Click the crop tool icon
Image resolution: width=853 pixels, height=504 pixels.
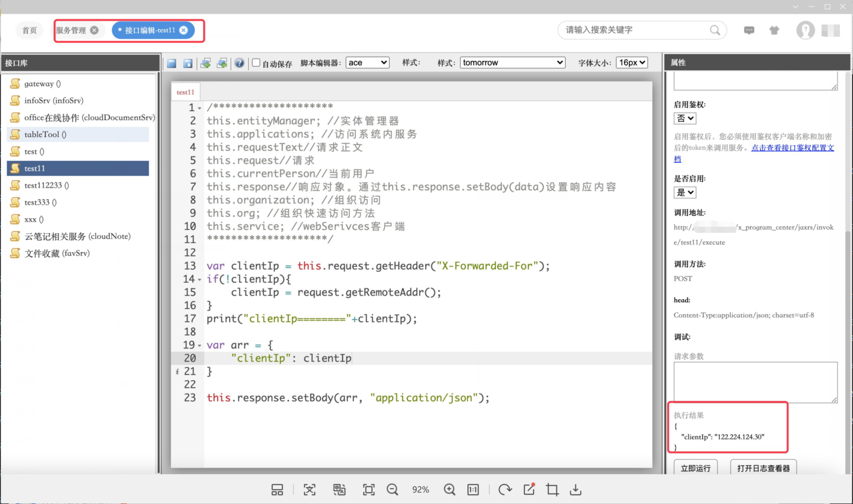click(x=552, y=489)
